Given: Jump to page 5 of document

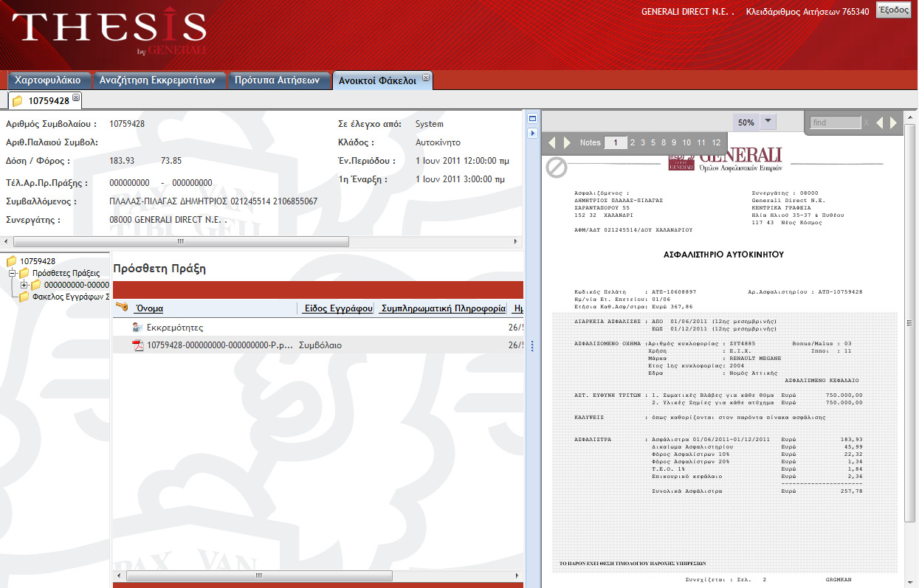Looking at the screenshot, I should pos(653,142).
